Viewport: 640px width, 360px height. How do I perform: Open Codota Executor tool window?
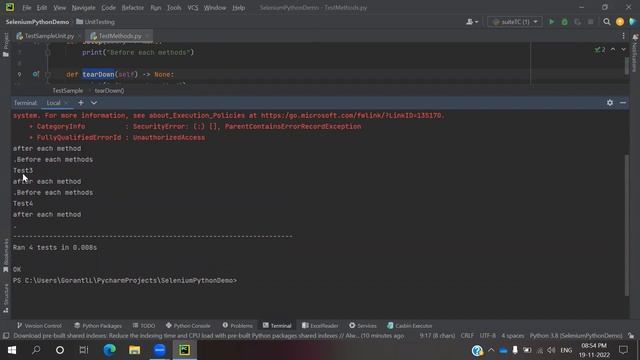(409, 326)
